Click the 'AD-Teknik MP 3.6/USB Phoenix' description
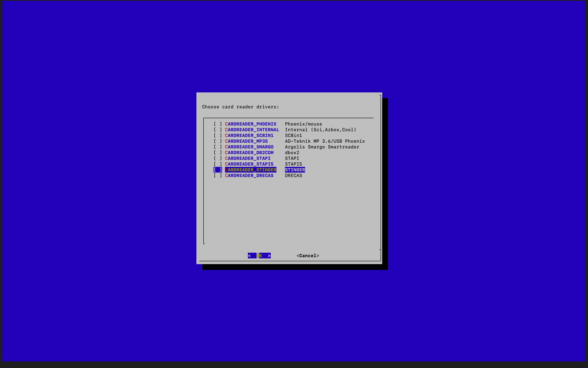This screenshot has height=368, width=588. point(325,141)
